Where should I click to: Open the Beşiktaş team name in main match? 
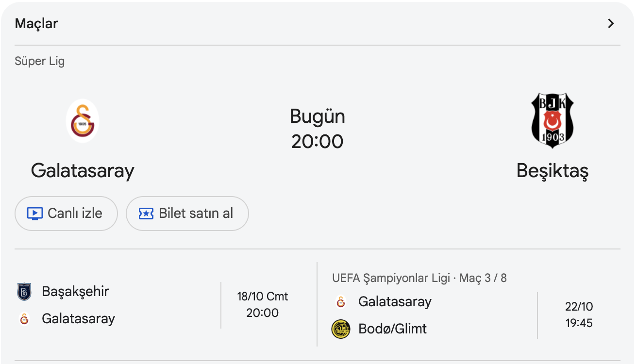tap(552, 171)
